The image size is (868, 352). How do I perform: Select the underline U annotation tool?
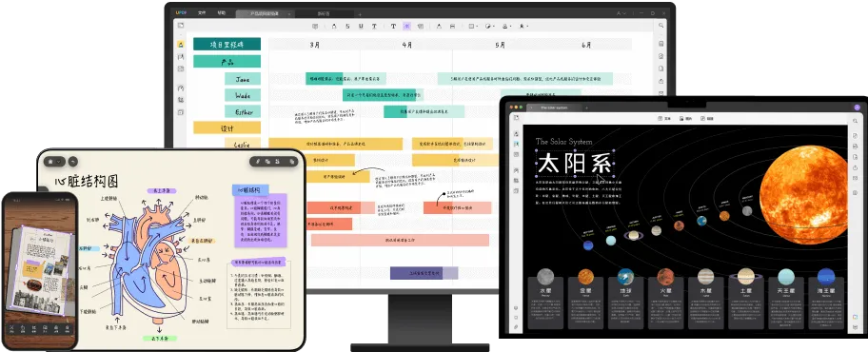pos(361,26)
